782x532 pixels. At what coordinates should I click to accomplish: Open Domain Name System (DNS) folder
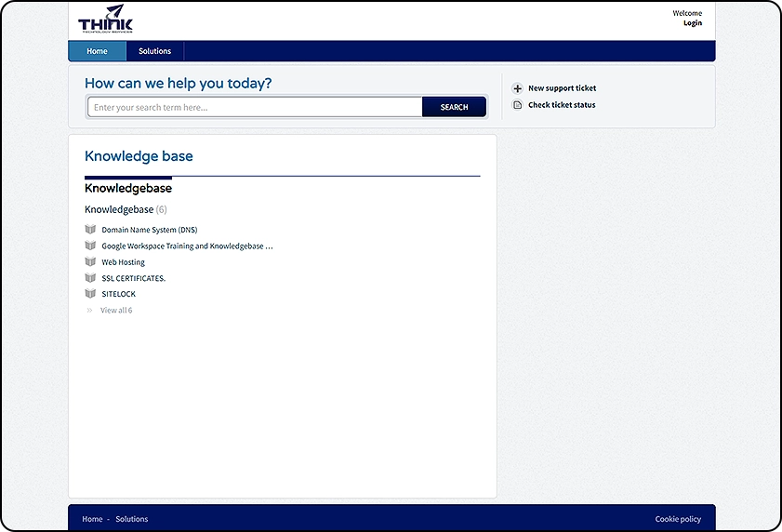(149, 230)
